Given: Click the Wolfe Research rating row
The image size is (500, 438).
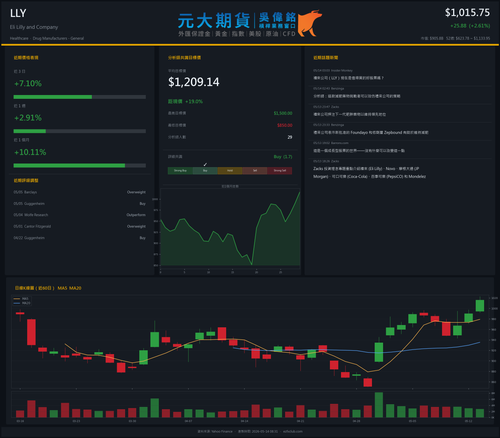Looking at the screenshot, I should point(80,215).
